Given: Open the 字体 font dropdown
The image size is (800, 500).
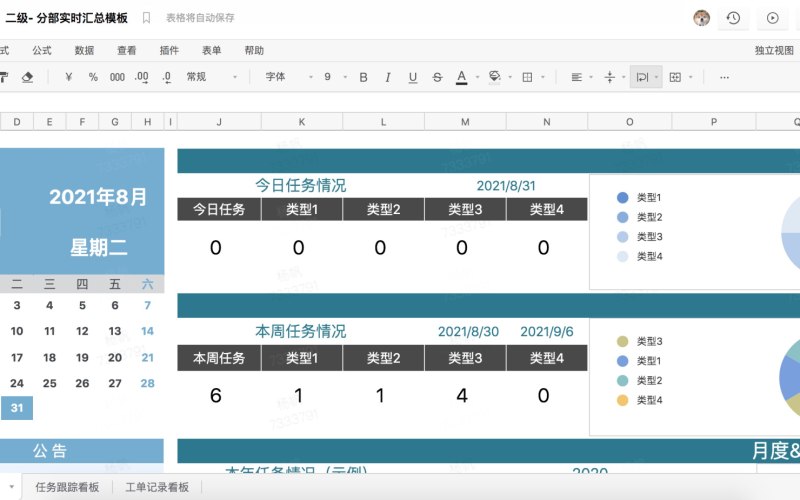Looking at the screenshot, I should tap(289, 77).
